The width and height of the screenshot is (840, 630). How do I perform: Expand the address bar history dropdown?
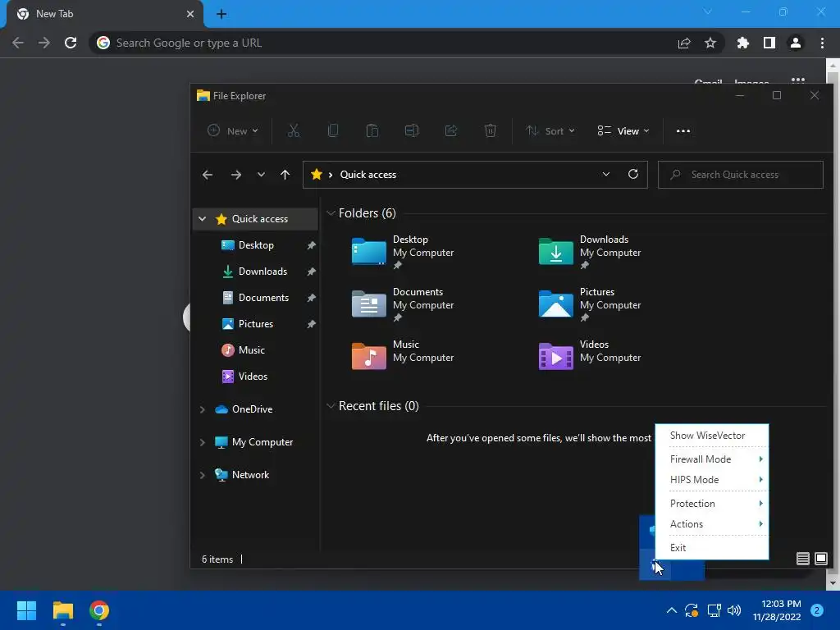(606, 174)
